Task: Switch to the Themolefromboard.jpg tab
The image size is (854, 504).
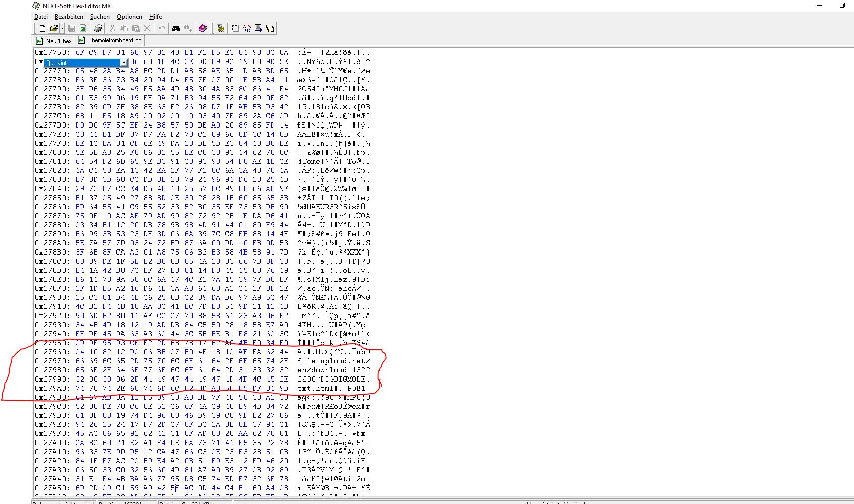Action: (114, 40)
